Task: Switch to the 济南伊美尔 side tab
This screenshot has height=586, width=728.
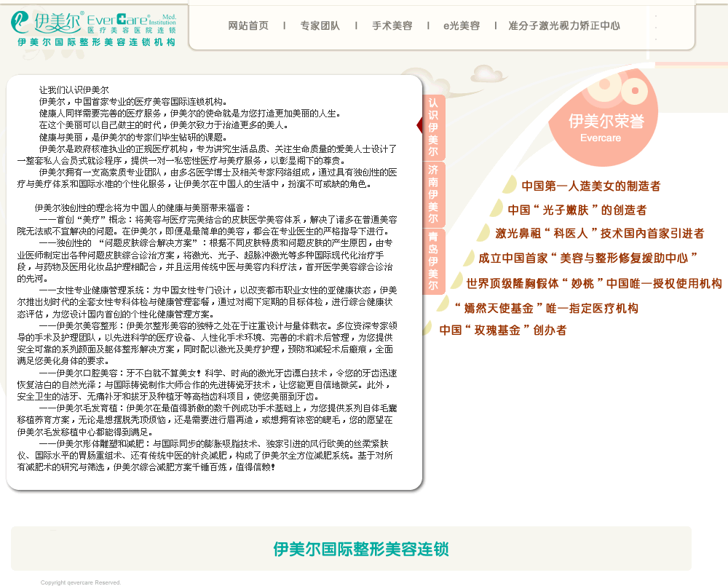Action: 433,194
